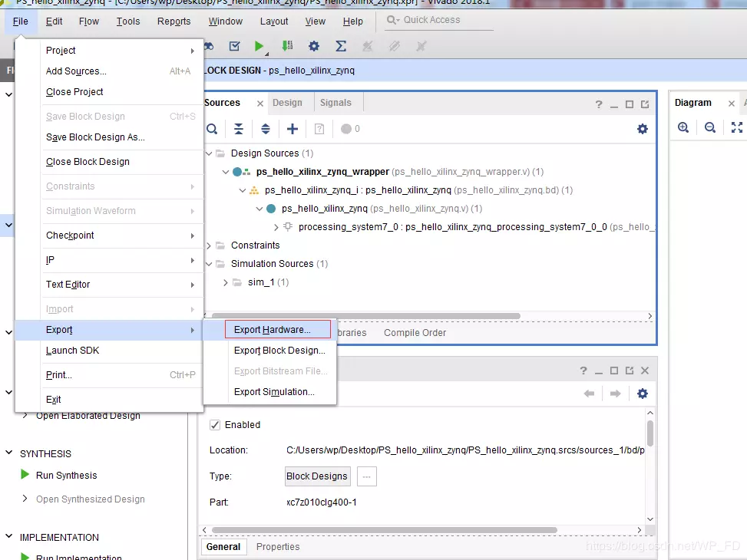This screenshot has width=747, height=560.
Task: Toggle the Enabled checkbox
Action: tap(215, 425)
